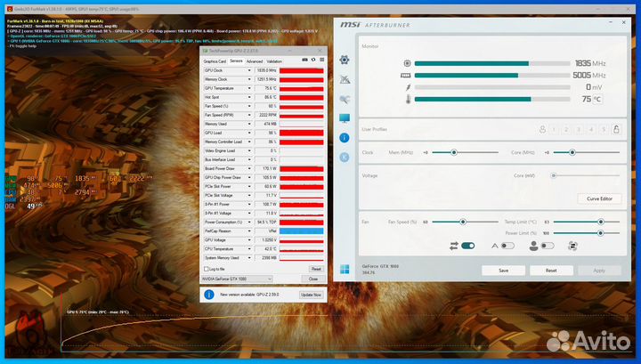This screenshot has height=364, width=641.
Task: Click the Mem (MHz) clock slider handle
Action: (x=454, y=152)
